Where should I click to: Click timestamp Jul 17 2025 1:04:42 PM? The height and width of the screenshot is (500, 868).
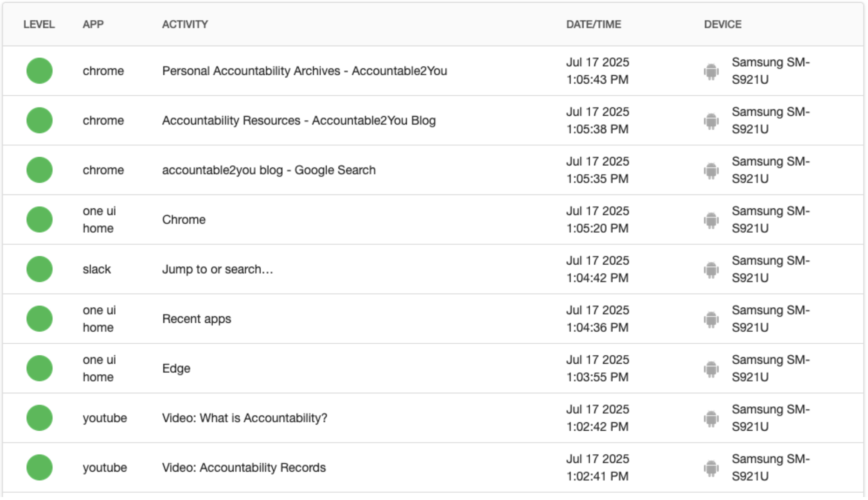pos(598,269)
